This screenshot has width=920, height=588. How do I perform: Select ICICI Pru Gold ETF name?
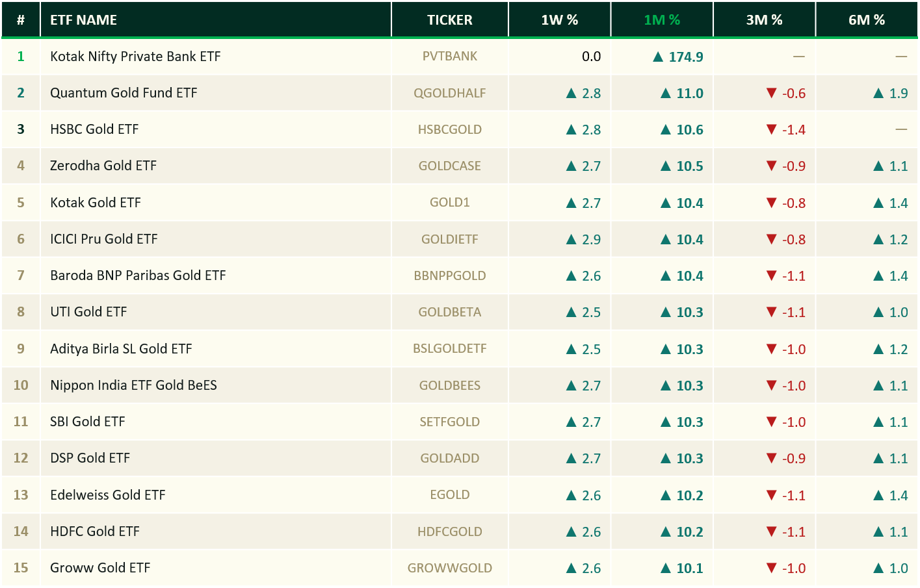(104, 239)
